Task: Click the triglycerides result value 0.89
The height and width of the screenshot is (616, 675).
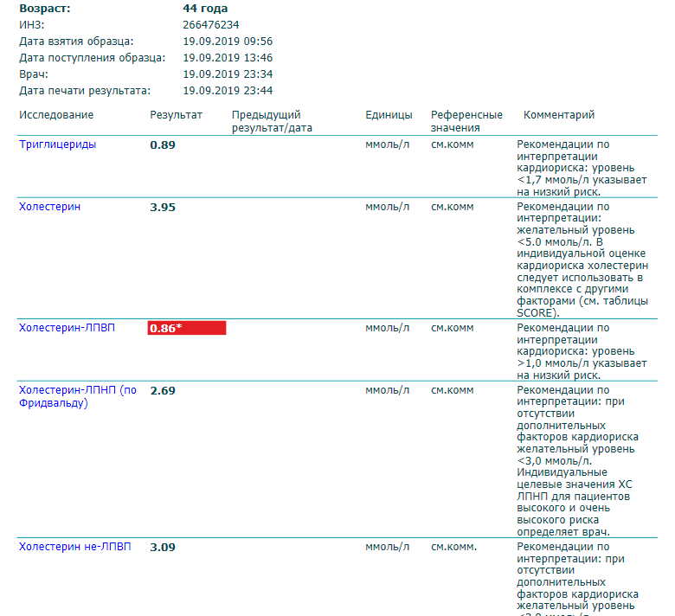Action: (163, 144)
